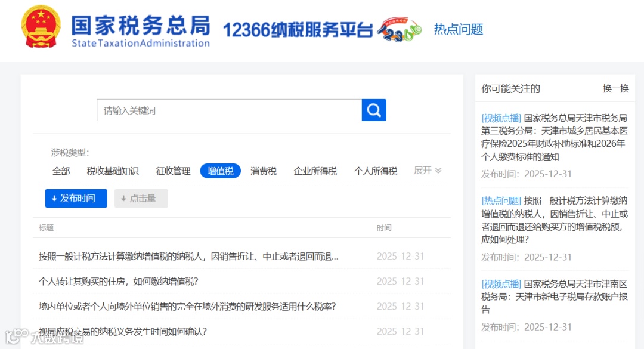Image resolution: width=644 pixels, height=349 pixels.
Task: Click date 2025-12-31 beside 境内单位或者个人 row
Action: pos(401,306)
